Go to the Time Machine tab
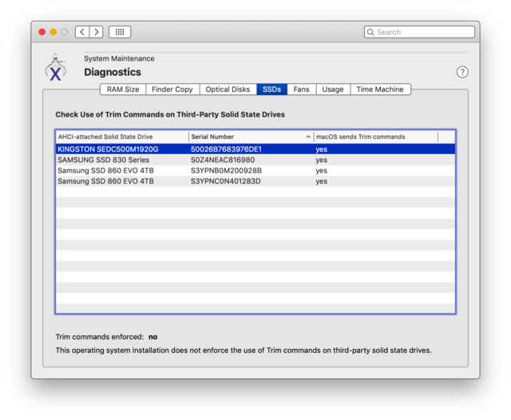This screenshot has width=511, height=420. point(380,89)
